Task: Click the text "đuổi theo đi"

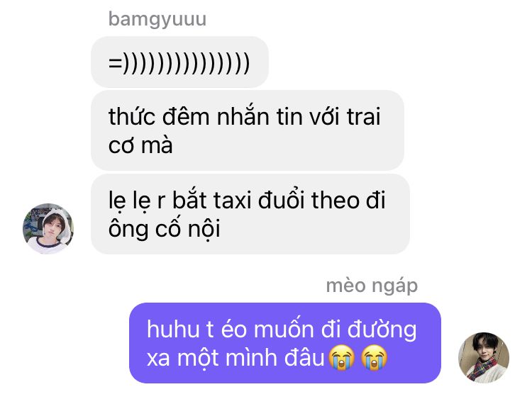Action: [x=321, y=199]
